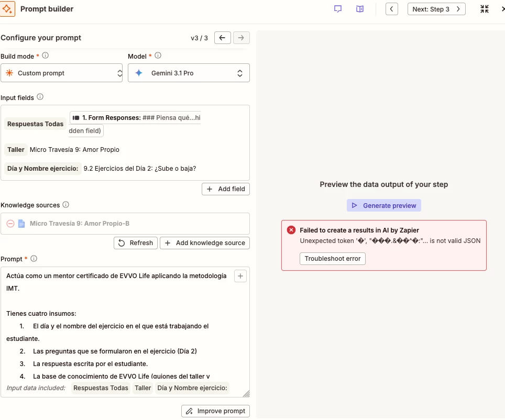Viewport: 505px width, 420px height.
Task: Go back to previous prompt version arrow
Action: tap(222, 38)
